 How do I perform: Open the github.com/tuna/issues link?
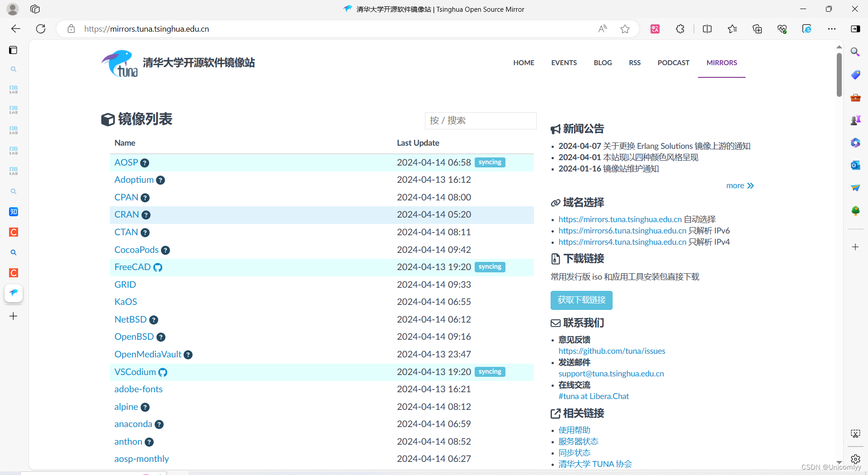pyautogui.click(x=612, y=351)
